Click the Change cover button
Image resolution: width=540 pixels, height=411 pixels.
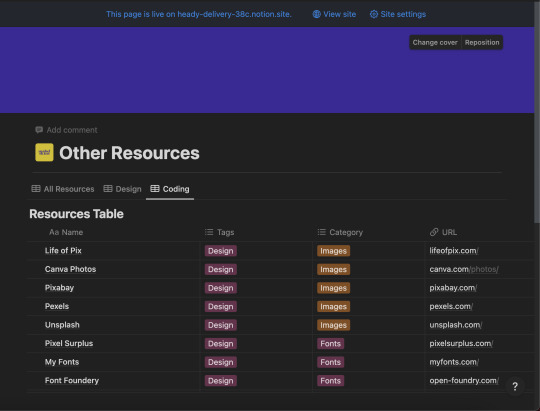435,42
